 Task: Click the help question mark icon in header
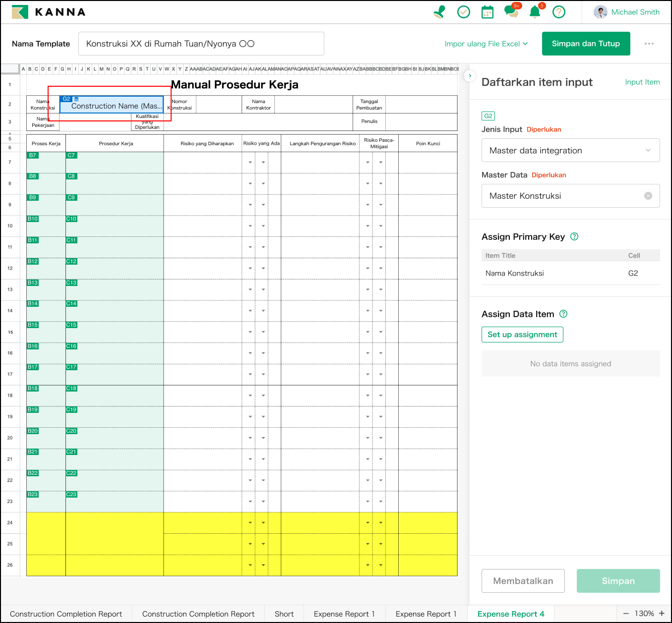point(559,12)
